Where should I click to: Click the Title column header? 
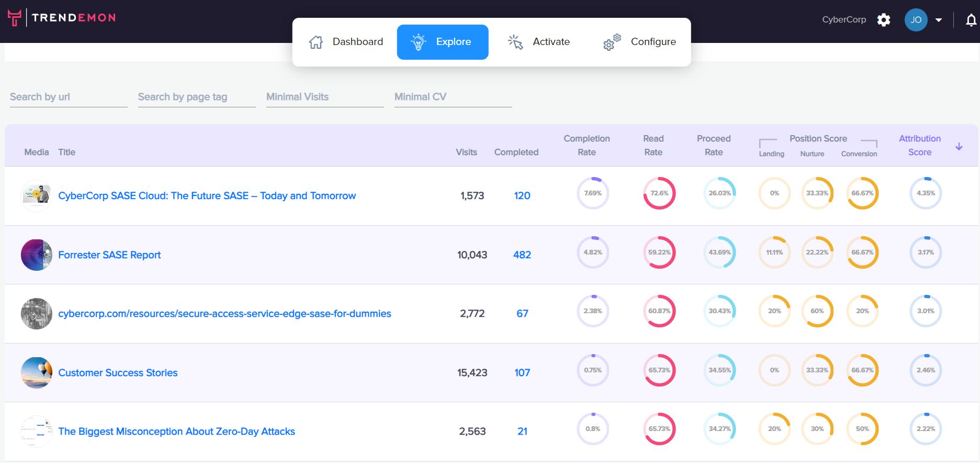[x=66, y=152]
